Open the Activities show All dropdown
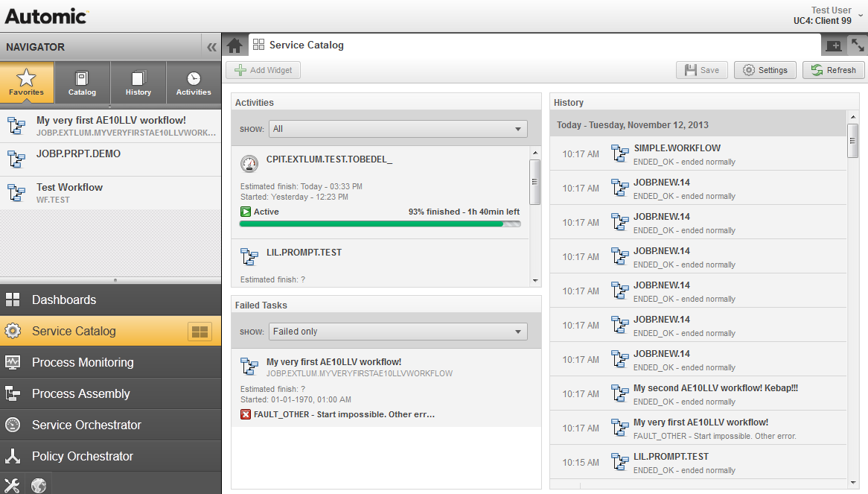This screenshot has height=494, width=868. (398, 129)
